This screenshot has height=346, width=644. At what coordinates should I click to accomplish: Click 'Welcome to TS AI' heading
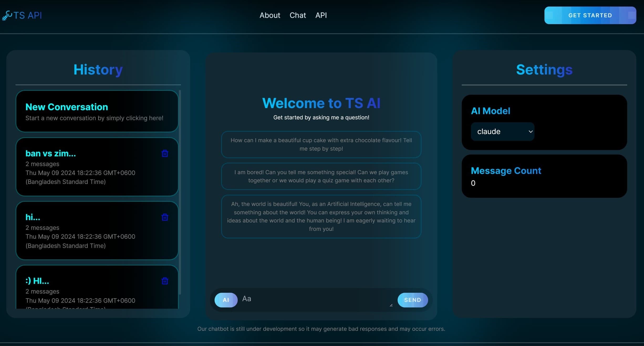coord(321,103)
